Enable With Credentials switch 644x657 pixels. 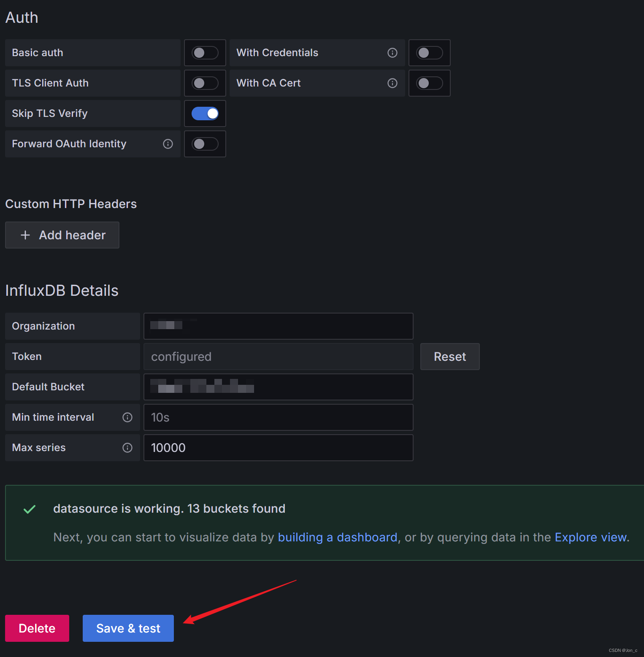point(430,53)
